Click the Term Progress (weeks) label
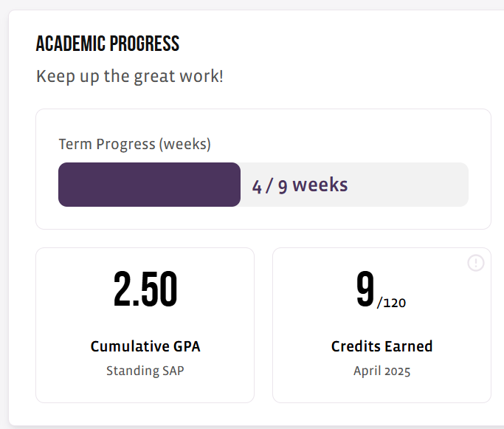Image resolution: width=504 pixels, height=429 pixels. tap(135, 144)
